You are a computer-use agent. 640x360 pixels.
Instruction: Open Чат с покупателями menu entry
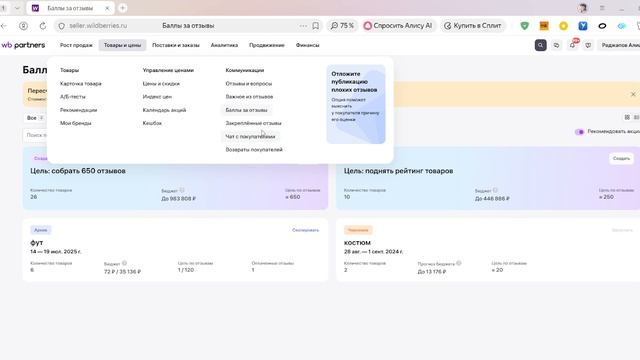250,136
